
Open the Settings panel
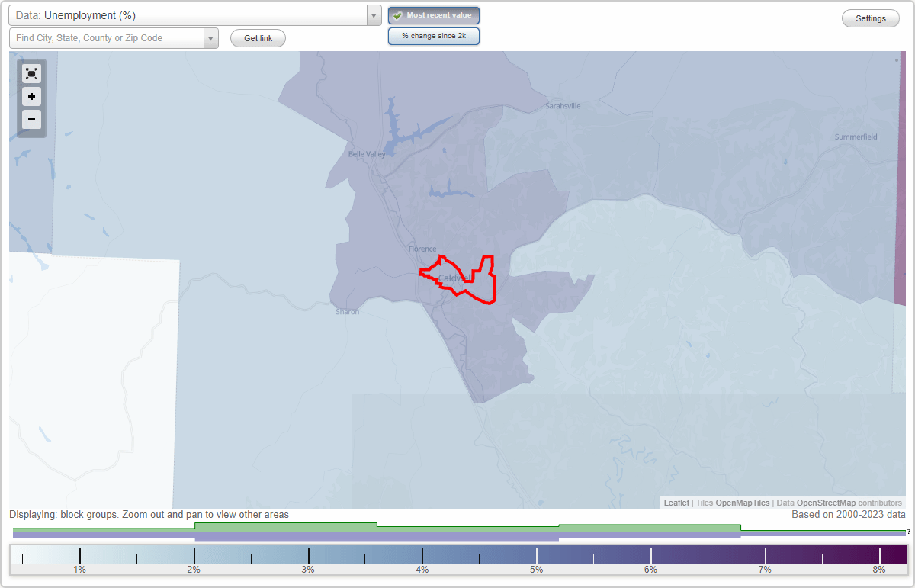(x=870, y=18)
